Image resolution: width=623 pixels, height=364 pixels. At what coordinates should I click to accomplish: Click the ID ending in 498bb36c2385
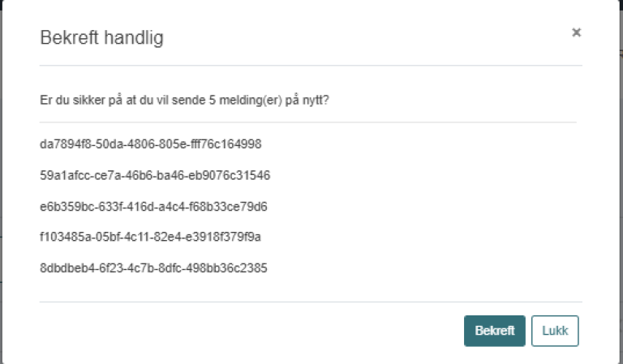tap(153, 268)
